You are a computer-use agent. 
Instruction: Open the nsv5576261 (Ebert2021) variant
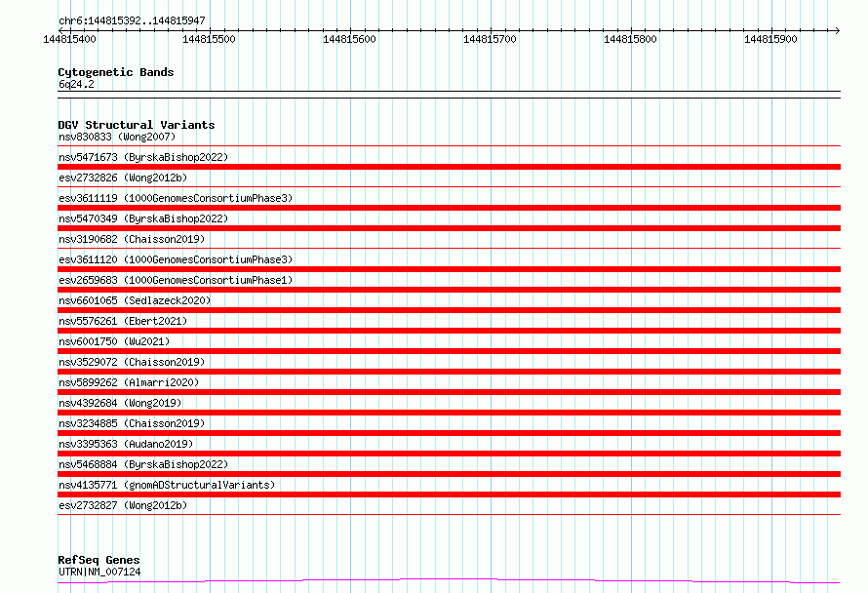(x=449, y=331)
